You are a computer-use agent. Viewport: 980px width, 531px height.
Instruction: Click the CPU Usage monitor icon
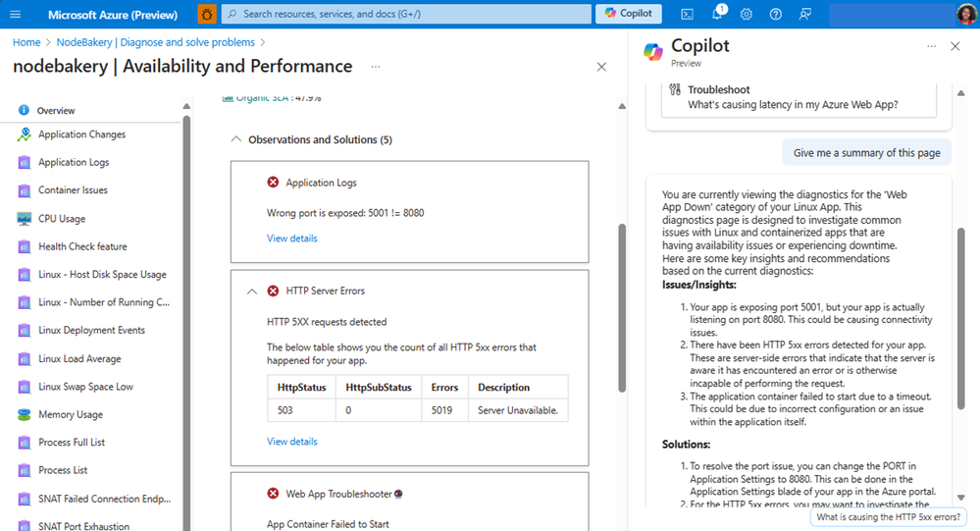pyautogui.click(x=24, y=218)
